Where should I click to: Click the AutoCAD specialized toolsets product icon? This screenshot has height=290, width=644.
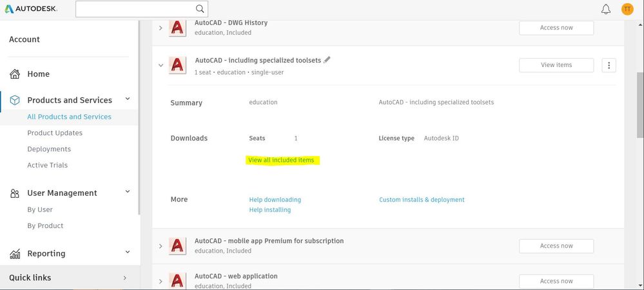coord(177,65)
